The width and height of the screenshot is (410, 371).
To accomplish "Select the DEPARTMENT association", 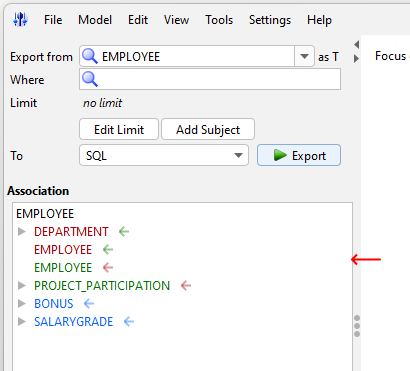I will (71, 232).
